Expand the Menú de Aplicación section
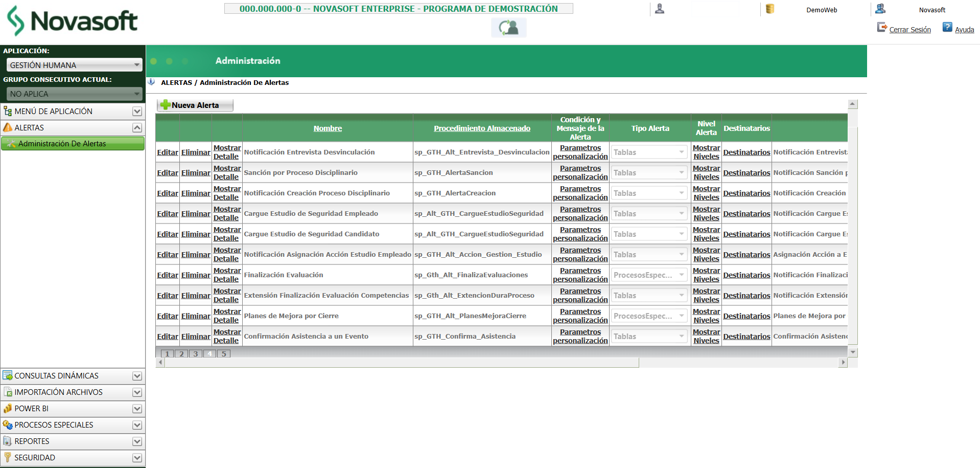The image size is (980, 468). pyautogui.click(x=137, y=112)
